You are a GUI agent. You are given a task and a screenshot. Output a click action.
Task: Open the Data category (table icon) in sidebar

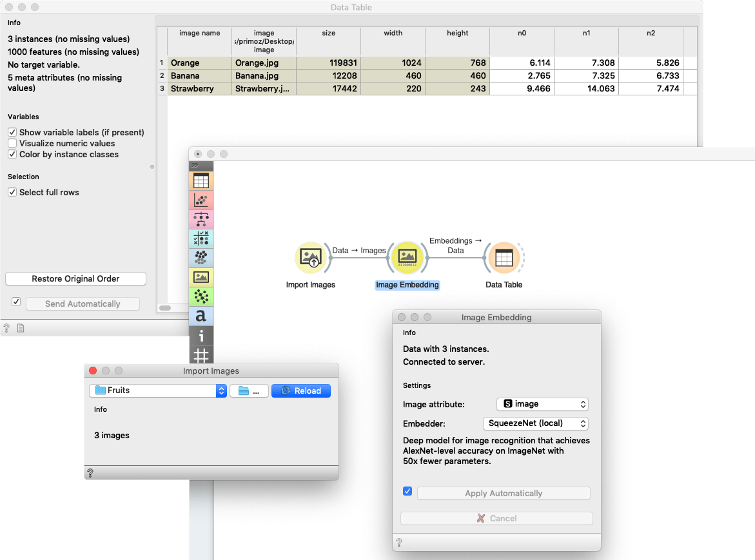[x=201, y=181]
